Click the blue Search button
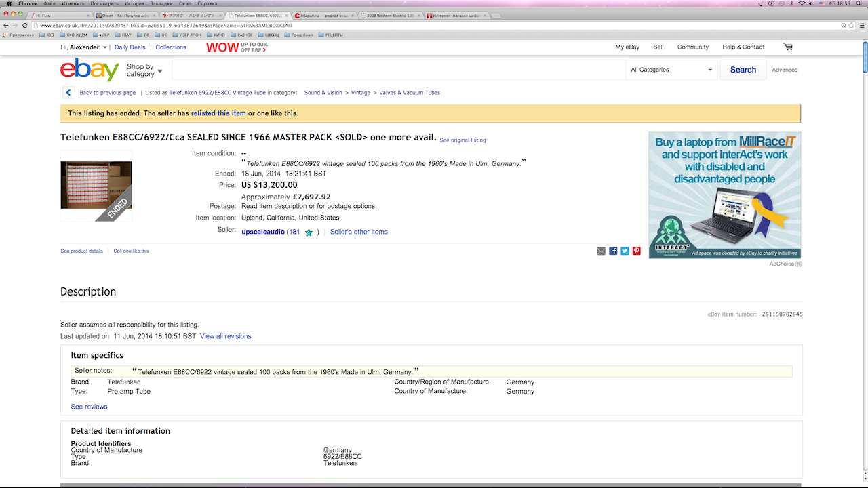The height and width of the screenshot is (488, 868). click(743, 70)
